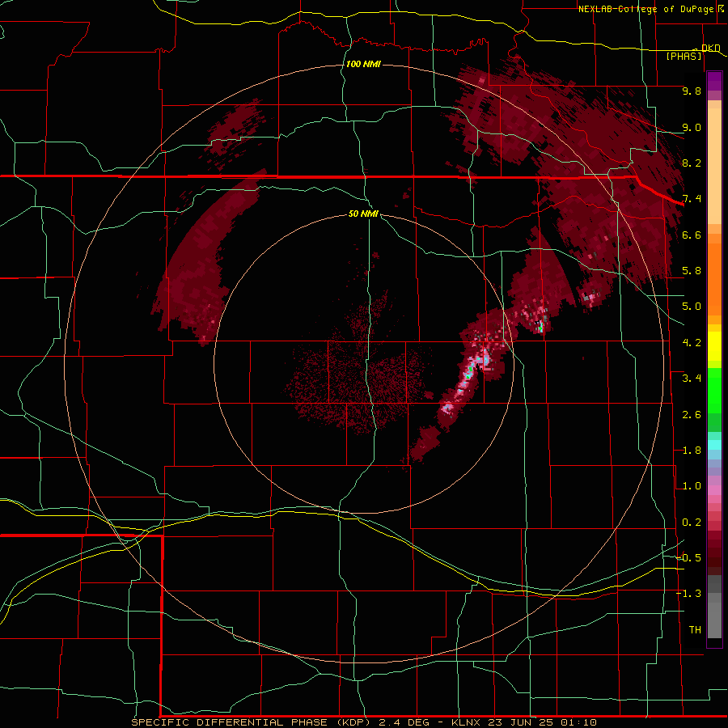Click the 6.6 value on the color scale
This screenshot has height=728, width=728.
pyautogui.click(x=692, y=235)
